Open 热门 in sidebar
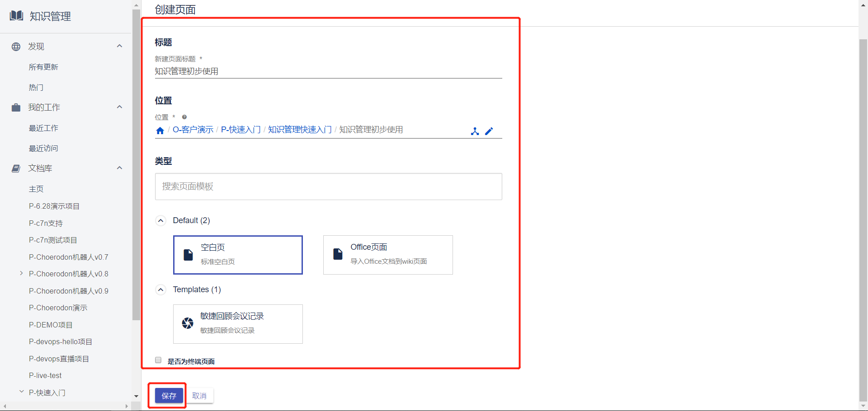868x411 pixels. point(36,87)
